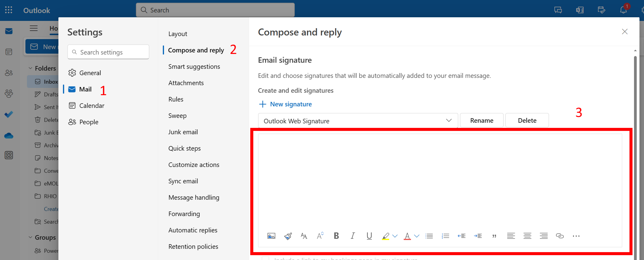Toggle bold formatting
The height and width of the screenshot is (260, 644).
click(x=336, y=236)
